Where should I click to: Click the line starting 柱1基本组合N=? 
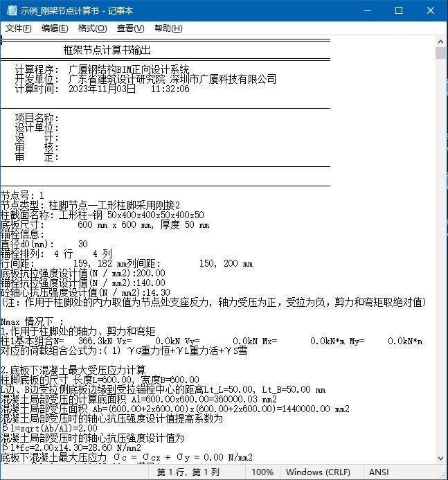[x=211, y=341]
